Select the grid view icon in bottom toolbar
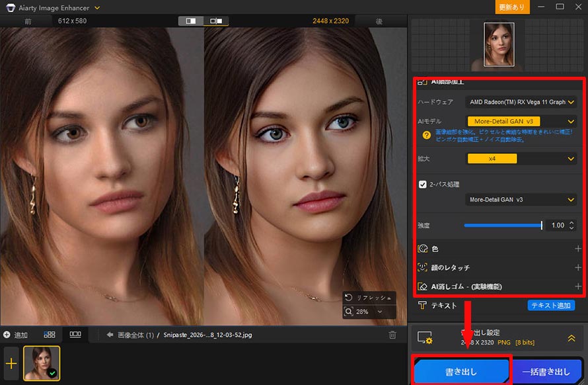Screen dimensions: 588x385 point(50,335)
